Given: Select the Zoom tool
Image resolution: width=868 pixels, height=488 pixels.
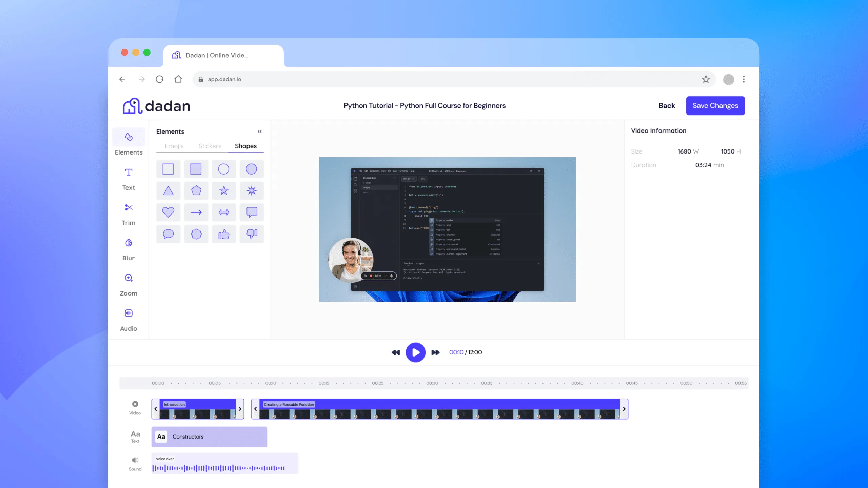Looking at the screenshot, I should pos(129,283).
